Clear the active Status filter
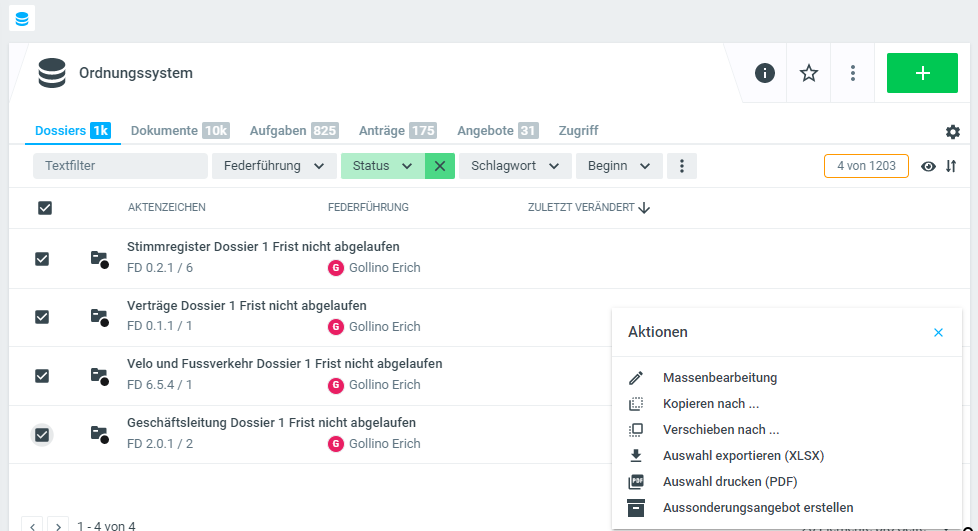 (440, 166)
